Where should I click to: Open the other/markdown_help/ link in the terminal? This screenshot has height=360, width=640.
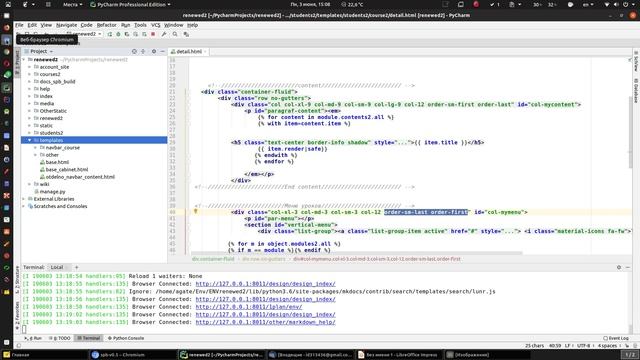[x=265, y=322]
